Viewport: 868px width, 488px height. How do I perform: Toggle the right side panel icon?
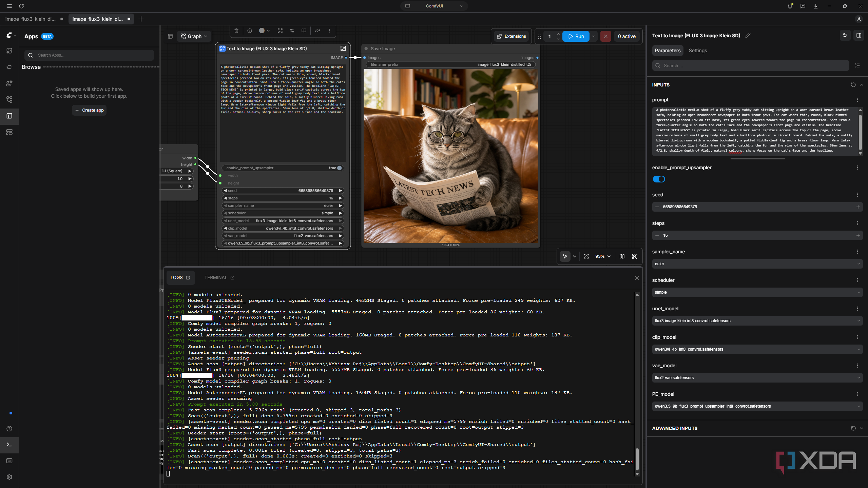point(859,35)
